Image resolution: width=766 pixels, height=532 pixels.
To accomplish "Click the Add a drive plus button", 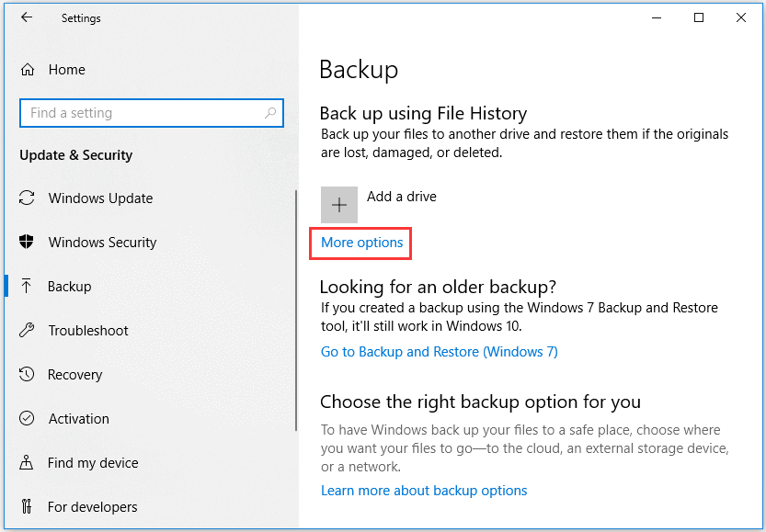I will pos(339,204).
